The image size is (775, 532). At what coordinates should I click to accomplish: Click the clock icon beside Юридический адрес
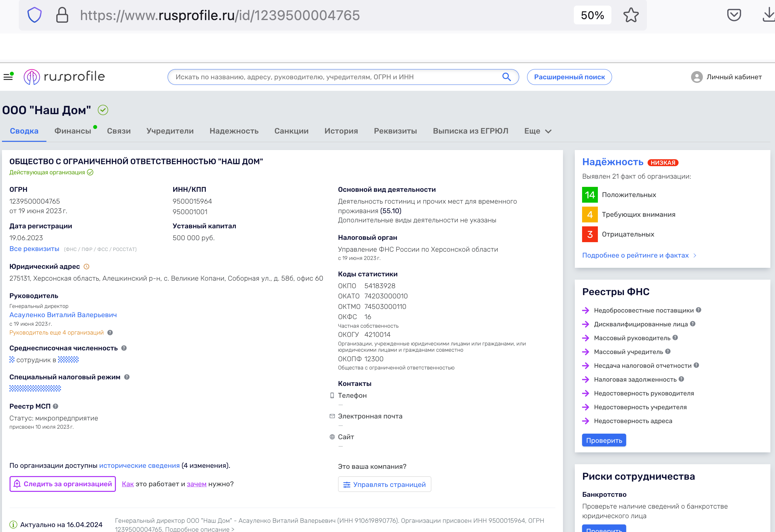coord(86,267)
